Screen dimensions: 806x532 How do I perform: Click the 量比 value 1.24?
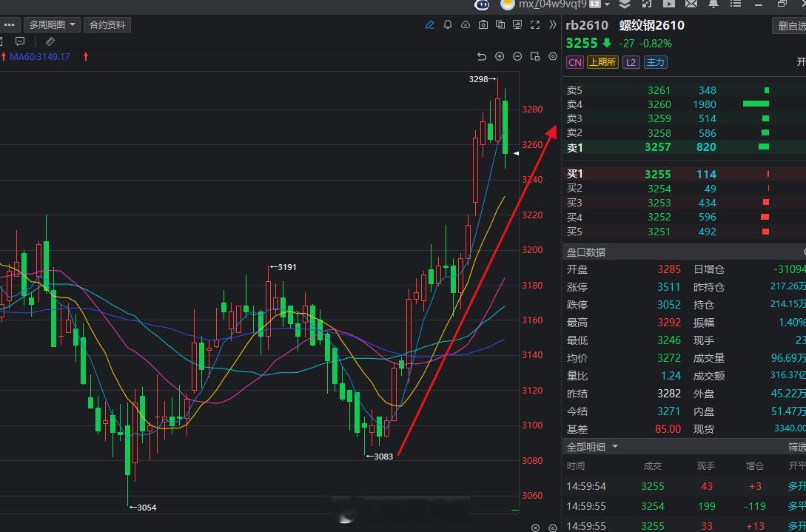pyautogui.click(x=671, y=376)
